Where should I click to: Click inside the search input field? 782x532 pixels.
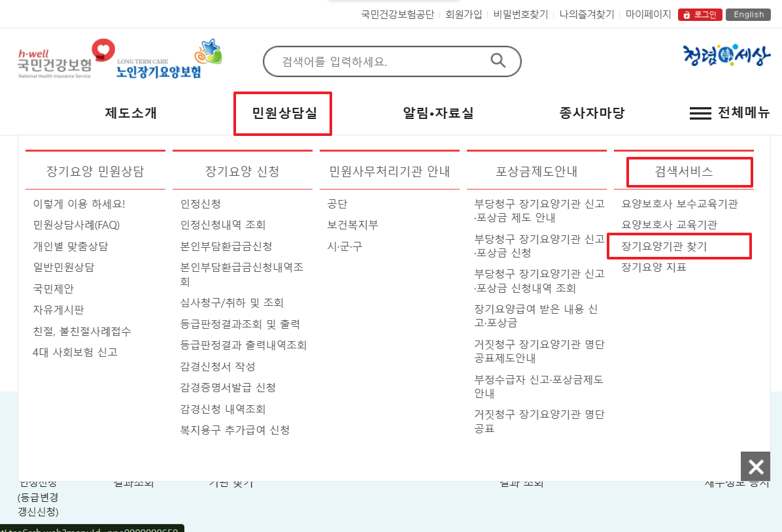coord(366,61)
